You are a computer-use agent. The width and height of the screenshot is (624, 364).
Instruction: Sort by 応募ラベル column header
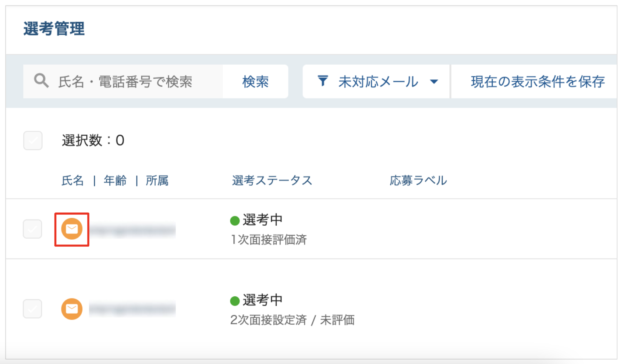click(x=418, y=181)
